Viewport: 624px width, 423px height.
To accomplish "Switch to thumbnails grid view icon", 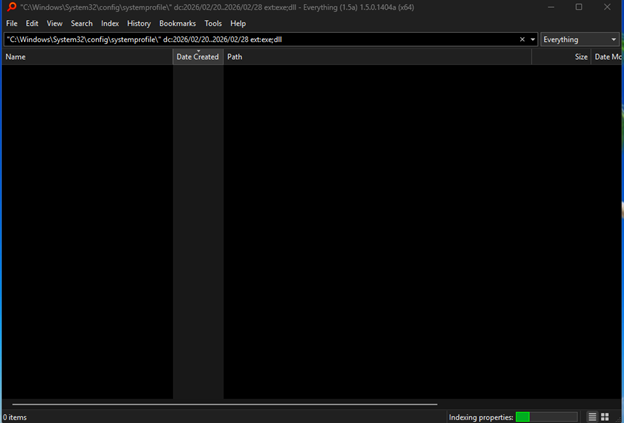I will [605, 416].
